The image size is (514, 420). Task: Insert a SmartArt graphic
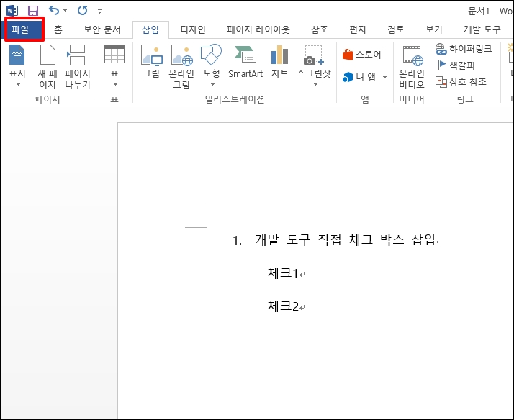(245, 62)
